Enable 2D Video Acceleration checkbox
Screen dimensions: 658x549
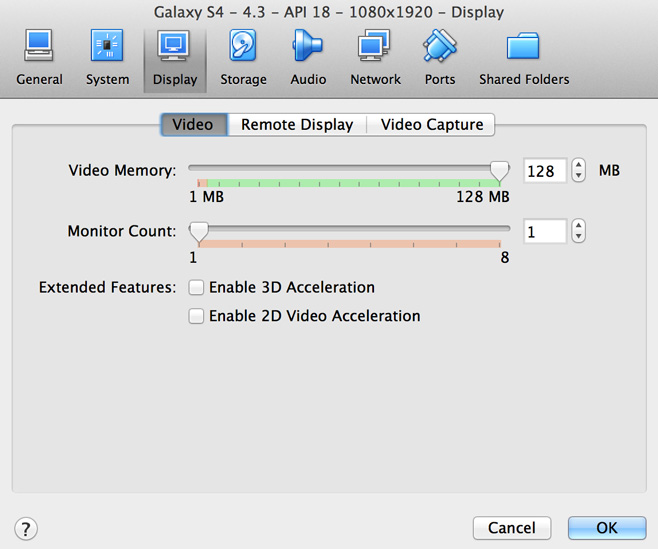(196, 316)
